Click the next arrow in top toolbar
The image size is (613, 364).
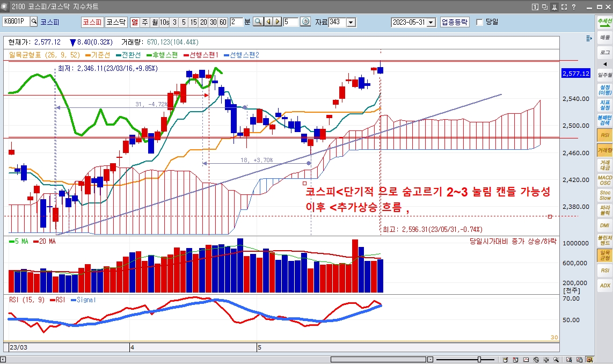click(277, 22)
